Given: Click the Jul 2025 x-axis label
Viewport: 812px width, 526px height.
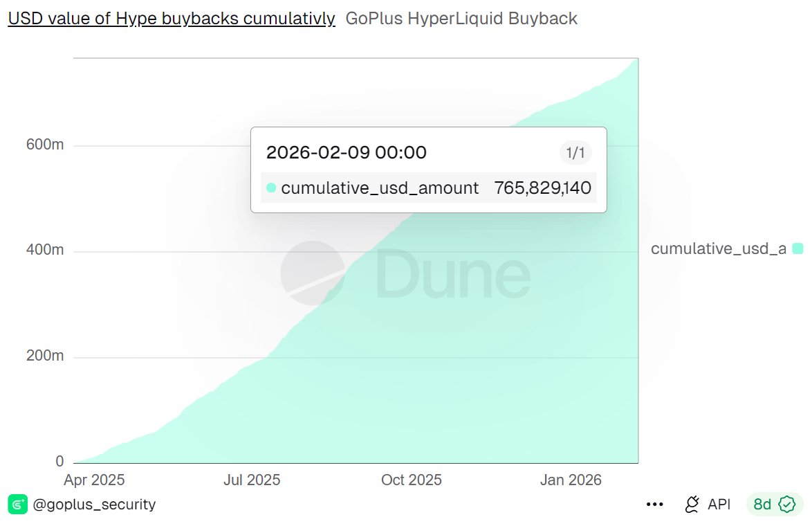Looking at the screenshot, I should [252, 480].
